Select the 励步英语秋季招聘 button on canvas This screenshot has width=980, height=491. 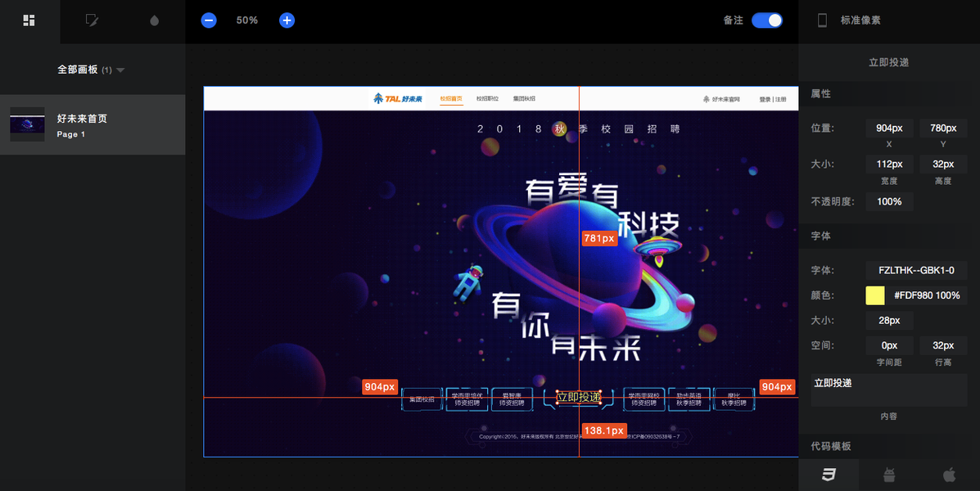tap(689, 399)
